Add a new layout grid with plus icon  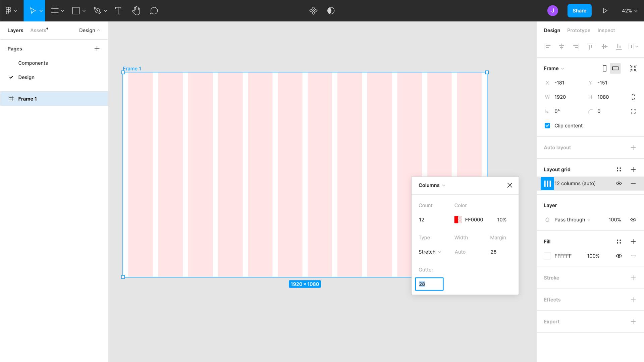633,169
